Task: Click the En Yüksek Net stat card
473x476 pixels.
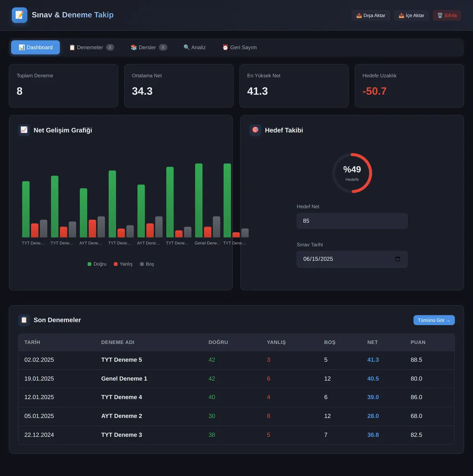Action: click(294, 86)
